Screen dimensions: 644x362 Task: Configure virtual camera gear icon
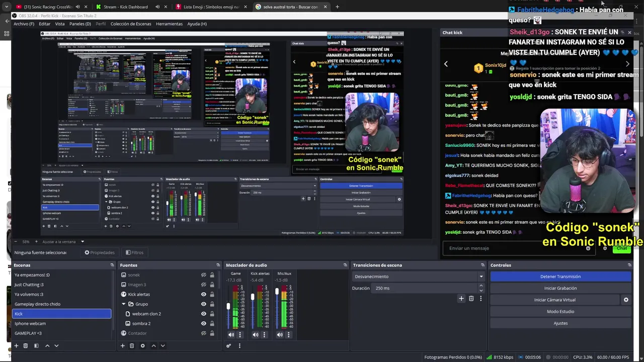[626, 300]
